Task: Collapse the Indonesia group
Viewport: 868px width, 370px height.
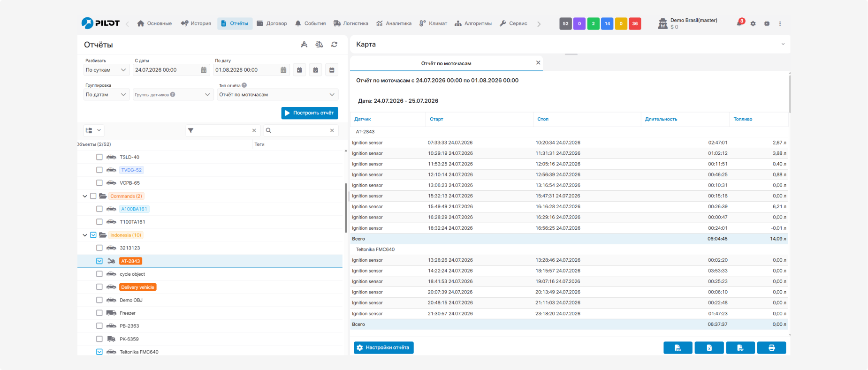Action: [x=85, y=235]
